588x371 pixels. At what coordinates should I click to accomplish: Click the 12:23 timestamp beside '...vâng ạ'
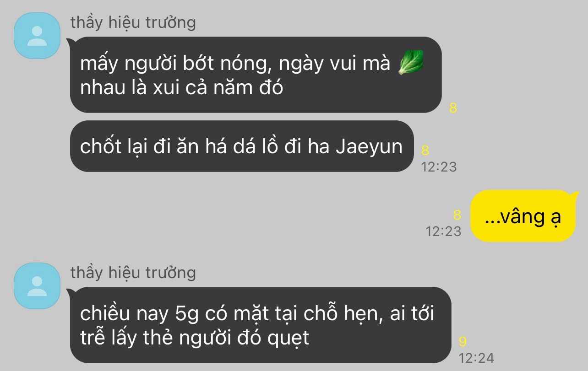[443, 231]
